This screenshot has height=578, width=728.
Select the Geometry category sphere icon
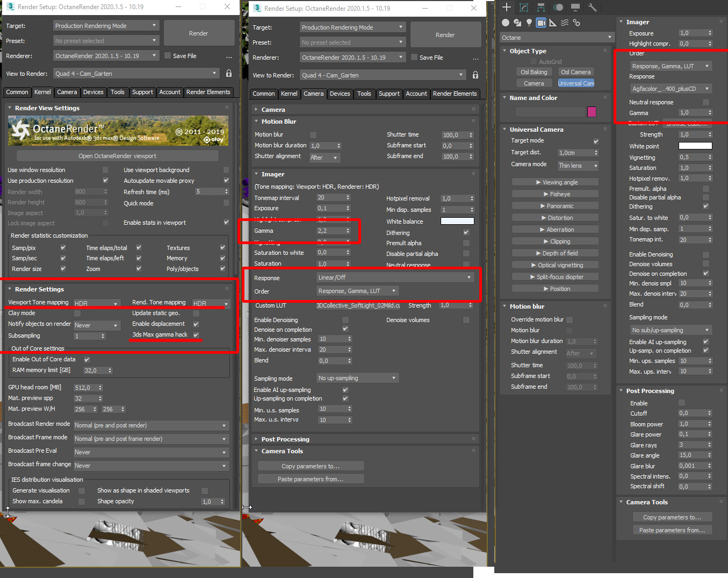click(506, 23)
